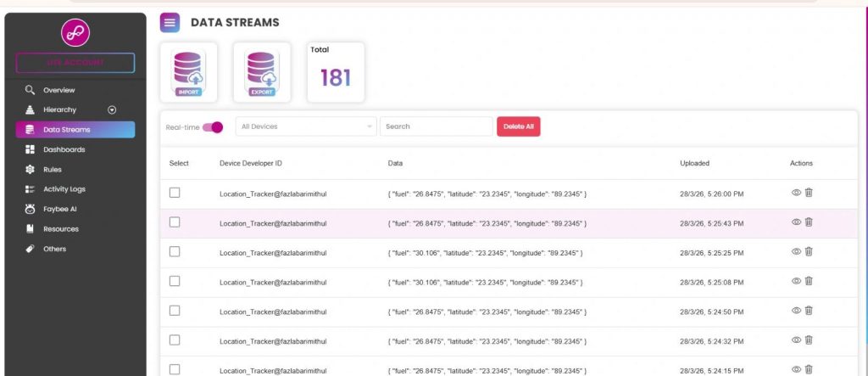View details of the 5:25:43 PM entry

(x=796, y=222)
